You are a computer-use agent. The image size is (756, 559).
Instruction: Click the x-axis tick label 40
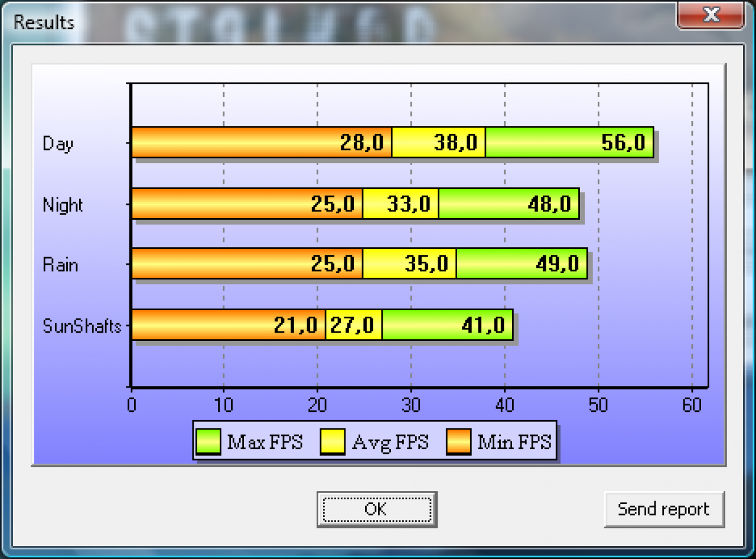[504, 405]
